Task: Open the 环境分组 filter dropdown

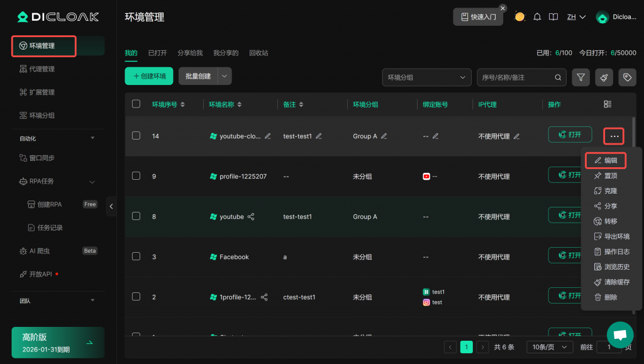Action: [x=426, y=77]
